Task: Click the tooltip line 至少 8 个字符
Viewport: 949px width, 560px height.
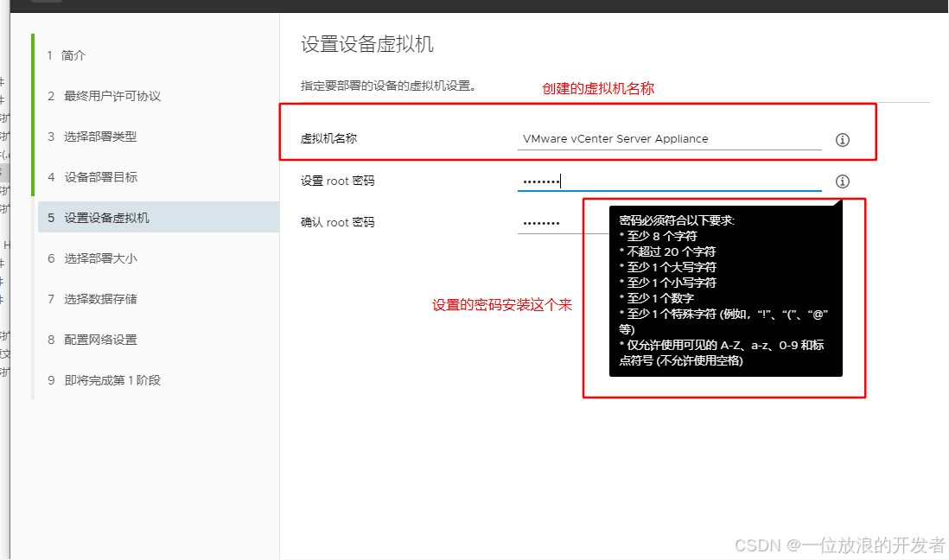Action: tap(658, 236)
